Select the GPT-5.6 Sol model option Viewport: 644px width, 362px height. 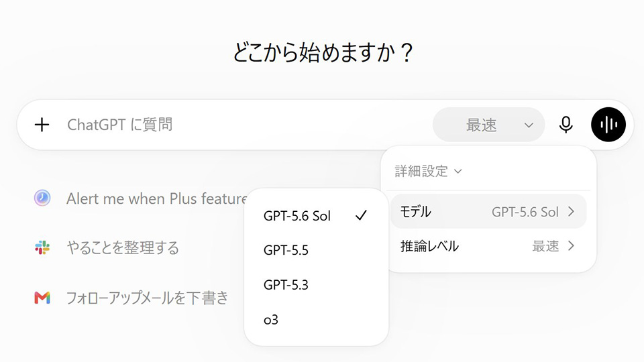coord(316,215)
